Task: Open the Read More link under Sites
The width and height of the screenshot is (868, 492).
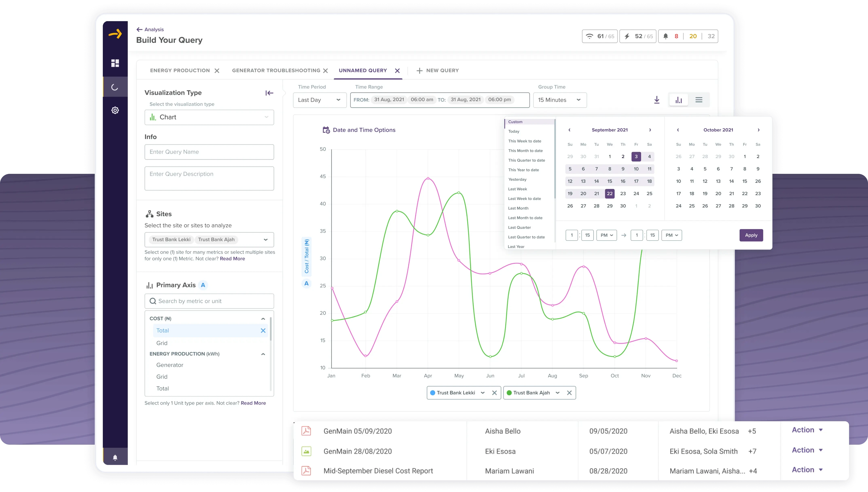Action: click(232, 259)
